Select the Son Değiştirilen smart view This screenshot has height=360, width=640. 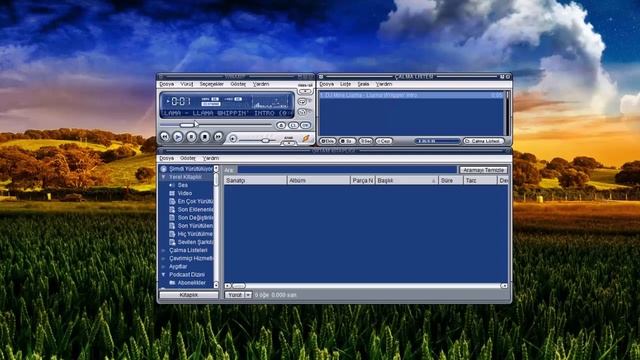(195, 218)
